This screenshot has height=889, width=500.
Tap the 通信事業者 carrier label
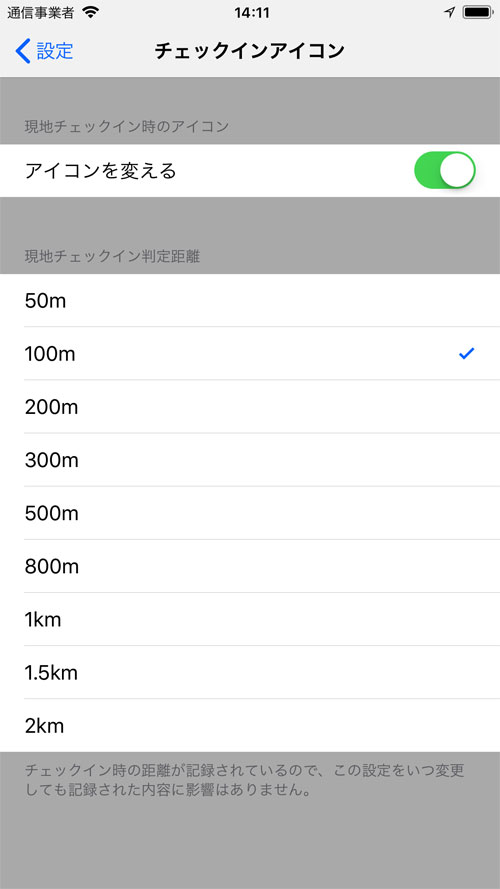pyautogui.click(x=40, y=12)
